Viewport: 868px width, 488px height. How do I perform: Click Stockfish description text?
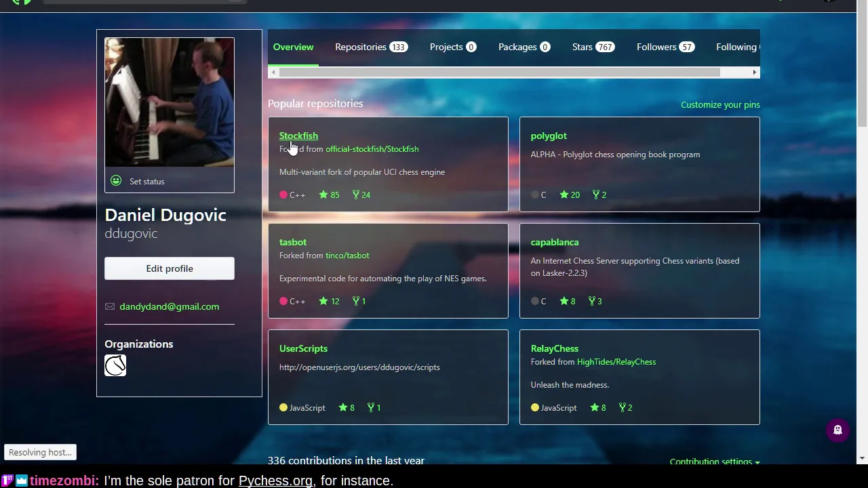pos(362,172)
